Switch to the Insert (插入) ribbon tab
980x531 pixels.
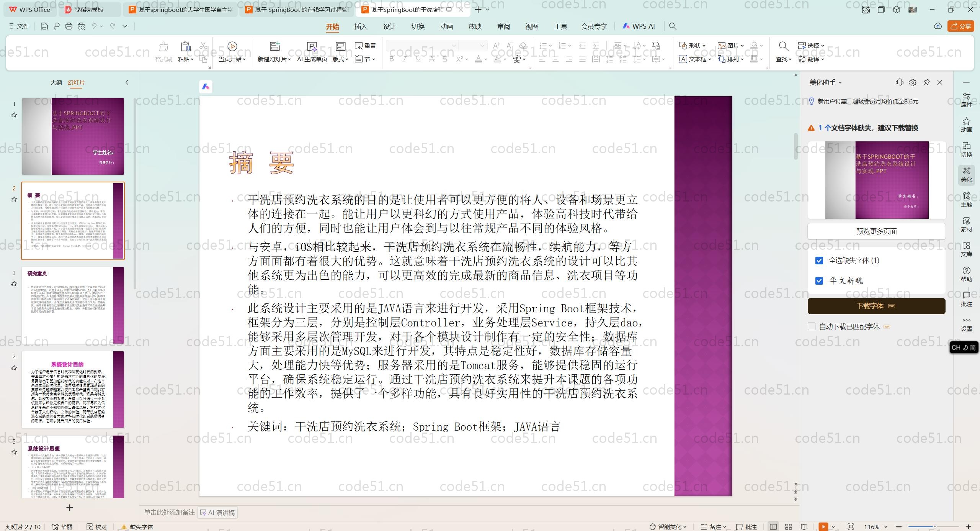pos(361,26)
